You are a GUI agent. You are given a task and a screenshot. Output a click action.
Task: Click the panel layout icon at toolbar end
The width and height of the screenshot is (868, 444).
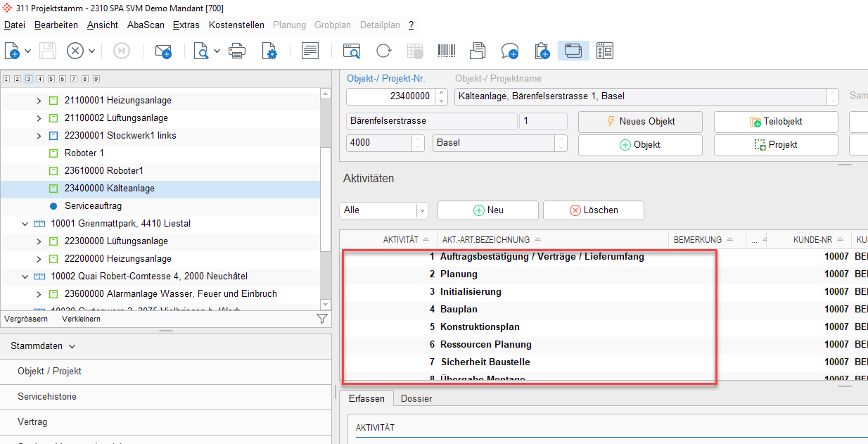coord(605,51)
